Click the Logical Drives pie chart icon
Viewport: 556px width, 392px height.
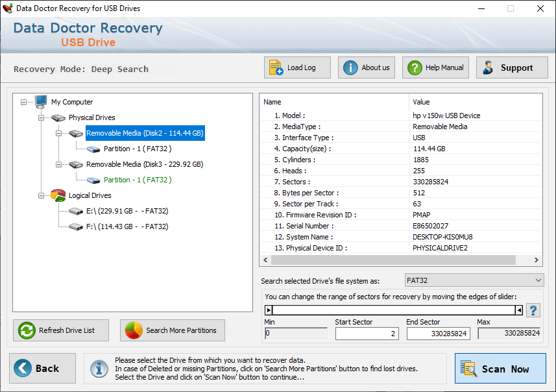tap(58, 195)
